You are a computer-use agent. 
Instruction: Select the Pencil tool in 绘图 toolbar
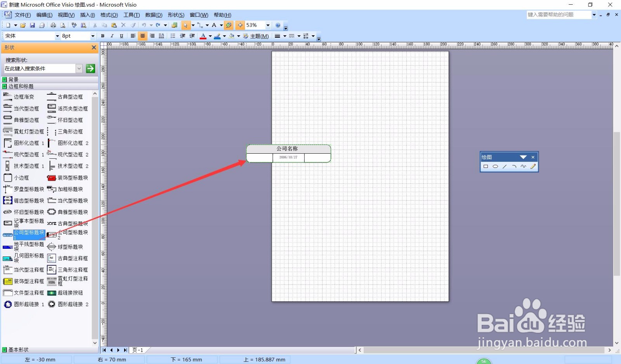tap(533, 166)
